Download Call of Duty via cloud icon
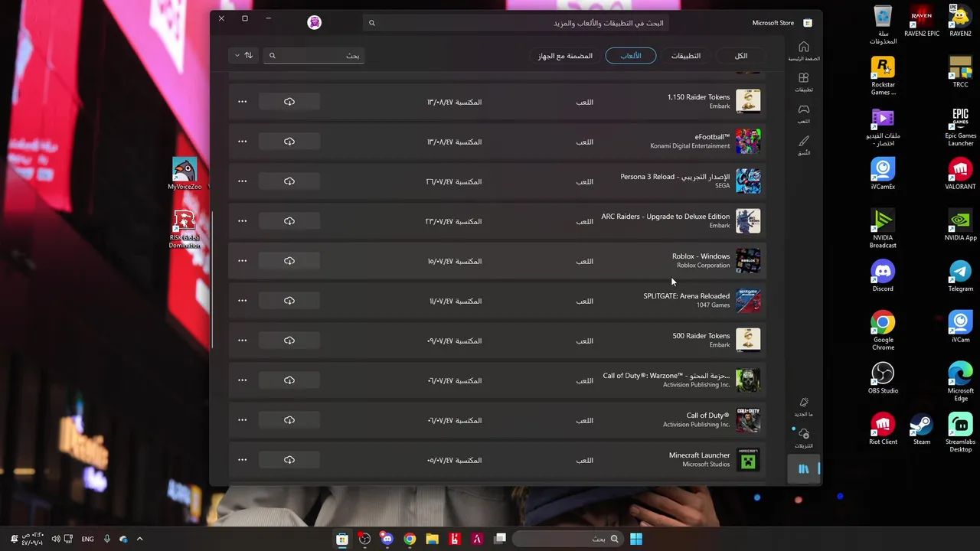This screenshot has height=551, width=980. coord(289,420)
